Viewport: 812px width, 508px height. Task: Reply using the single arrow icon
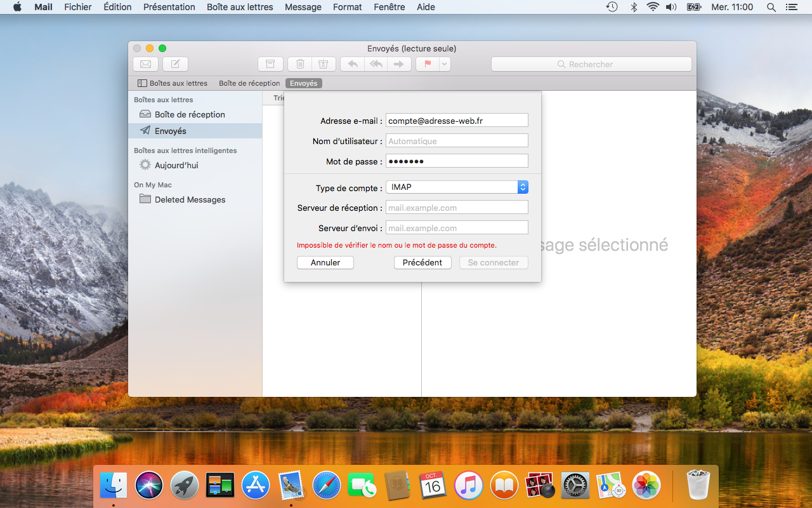pos(353,64)
